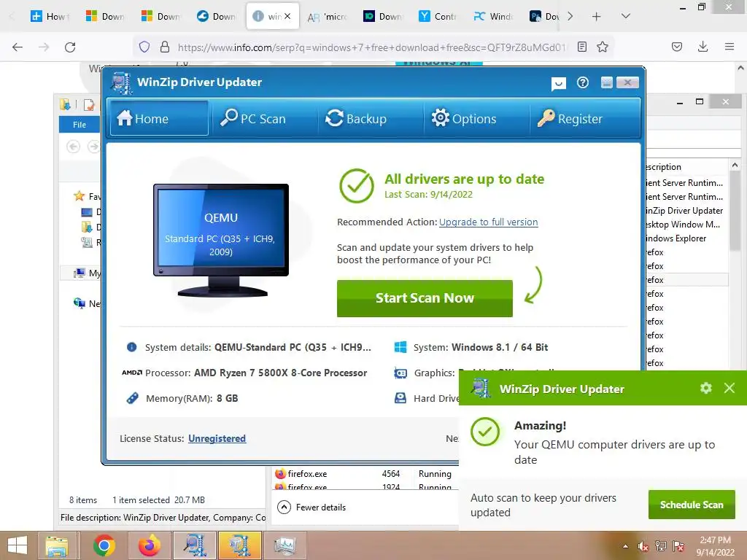Open Task Manager taskbar icon
747x560 pixels.
(285, 545)
